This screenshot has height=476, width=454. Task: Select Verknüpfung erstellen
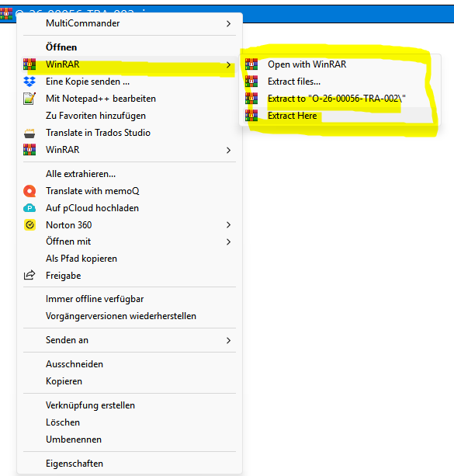pyautogui.click(x=130, y=405)
